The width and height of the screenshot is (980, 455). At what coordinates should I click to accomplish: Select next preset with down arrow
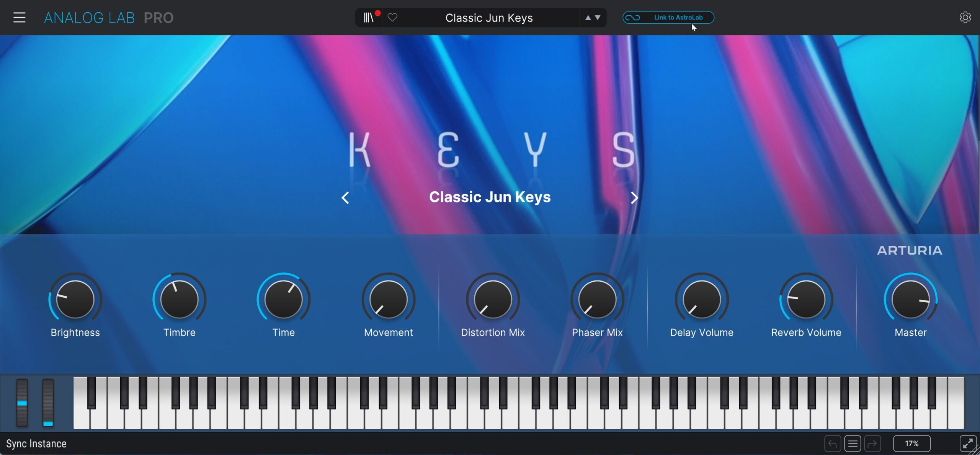coord(598,18)
